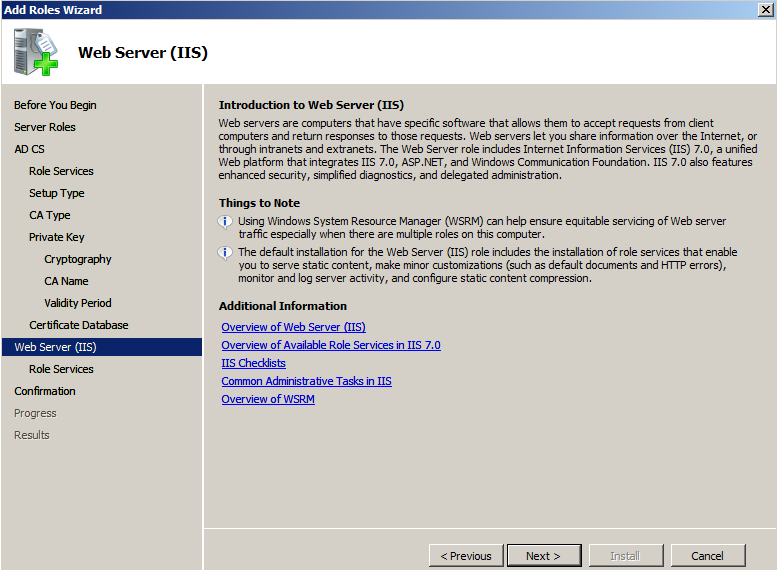Click the server role icon in header
Viewport: 777px width, 570px height.
tap(36, 52)
